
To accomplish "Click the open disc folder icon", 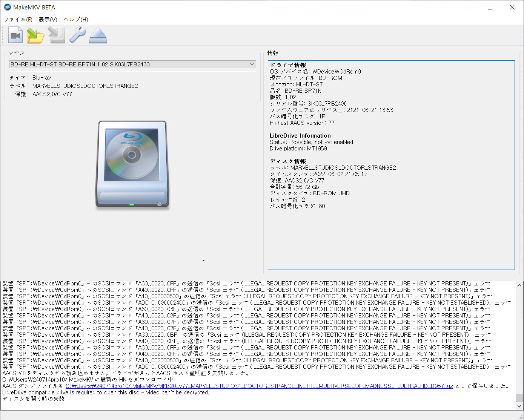I will click(x=35, y=35).
